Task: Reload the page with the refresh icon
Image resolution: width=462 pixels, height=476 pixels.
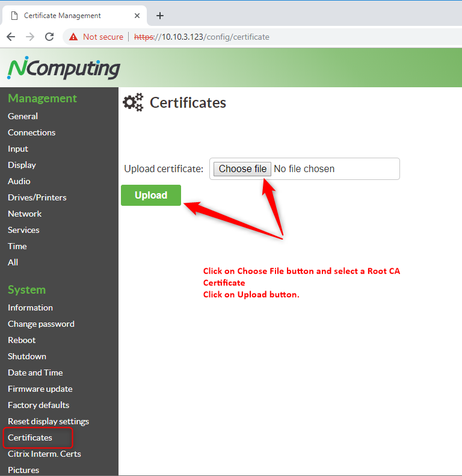Action: [49, 37]
